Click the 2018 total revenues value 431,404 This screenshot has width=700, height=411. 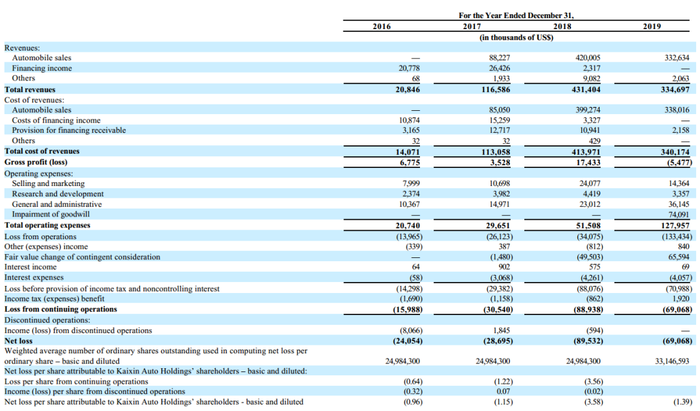click(587, 89)
